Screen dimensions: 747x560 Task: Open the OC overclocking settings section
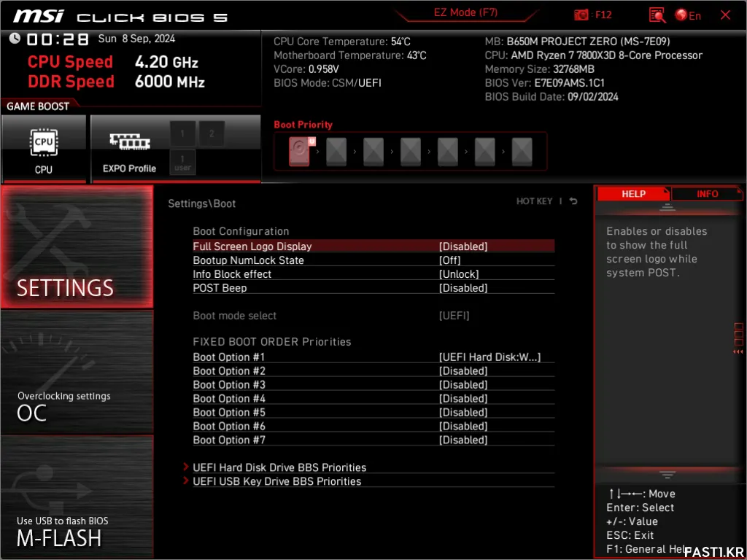(77, 373)
